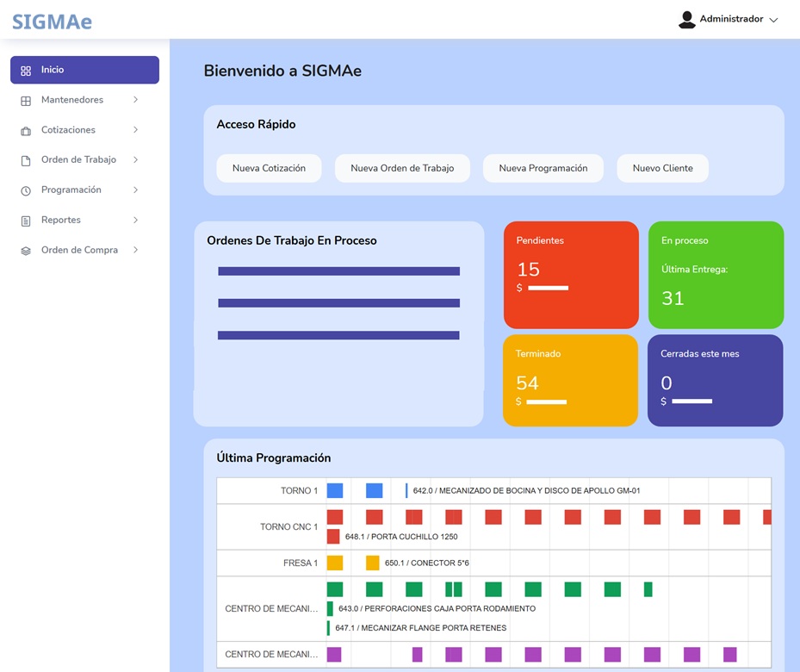Click the Orden de Trabajo document icon
The image size is (800, 672).
click(26, 160)
